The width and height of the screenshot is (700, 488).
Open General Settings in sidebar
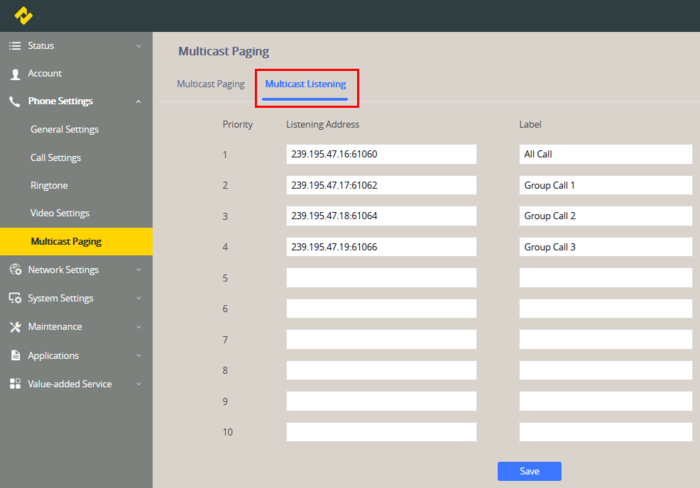click(x=64, y=130)
